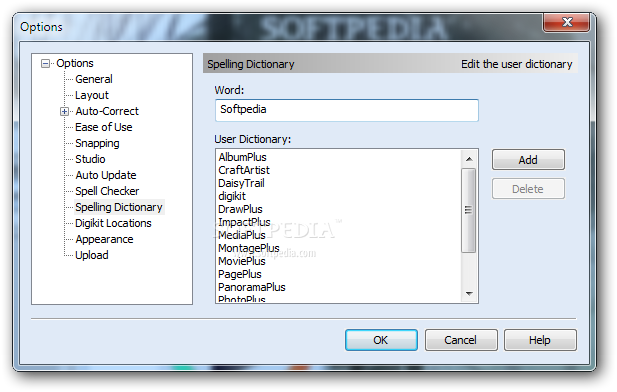
Task: Go to the Appearance options page
Action: 104,239
